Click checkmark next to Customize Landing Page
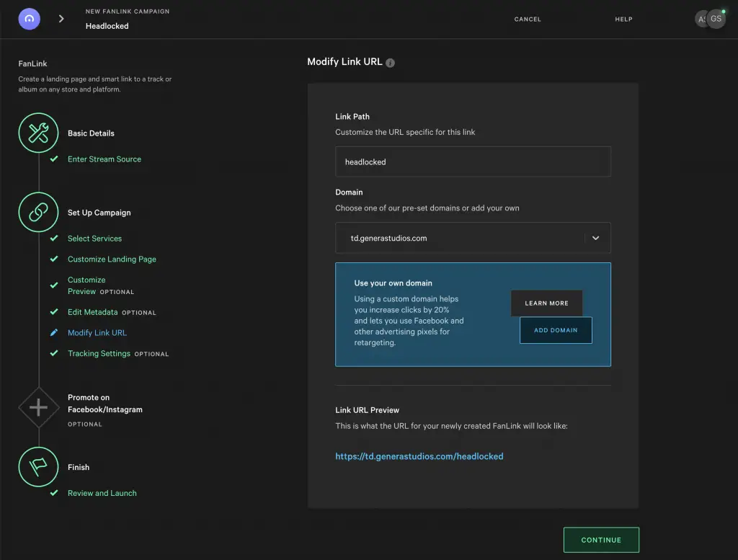The height and width of the screenshot is (560, 738). [54, 259]
